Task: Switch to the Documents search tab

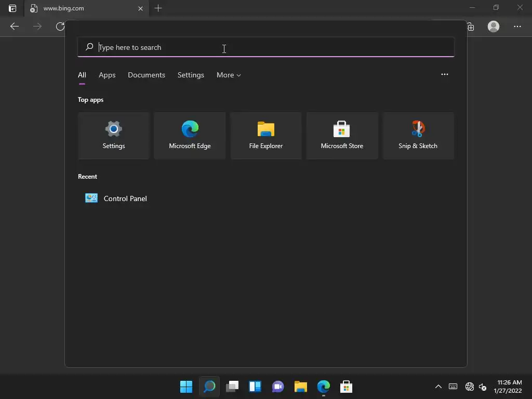Action: pyautogui.click(x=147, y=75)
